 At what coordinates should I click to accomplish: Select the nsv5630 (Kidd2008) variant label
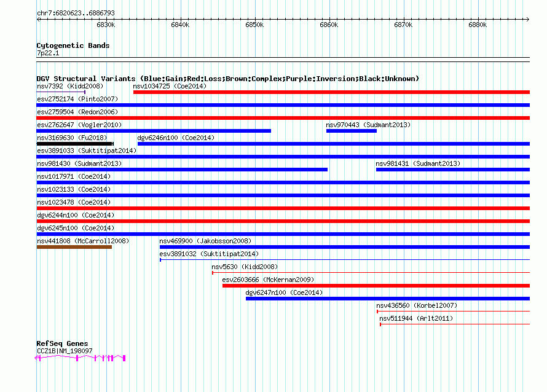245,267
